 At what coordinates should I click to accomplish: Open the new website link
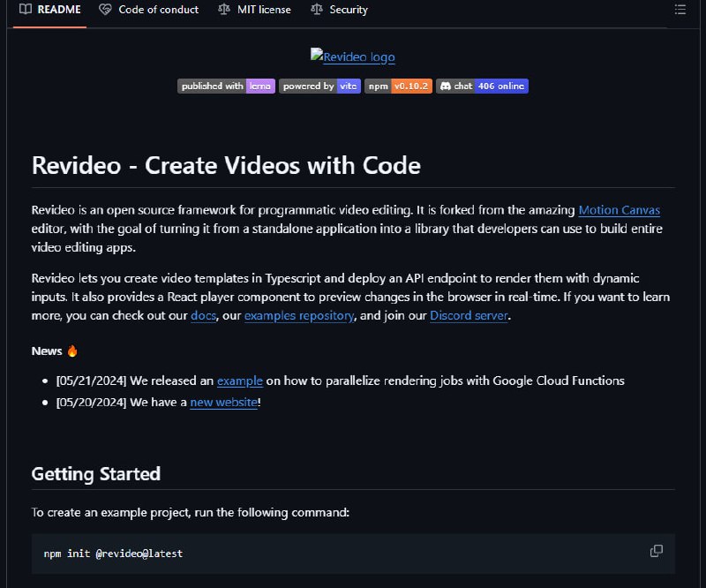tap(224, 402)
